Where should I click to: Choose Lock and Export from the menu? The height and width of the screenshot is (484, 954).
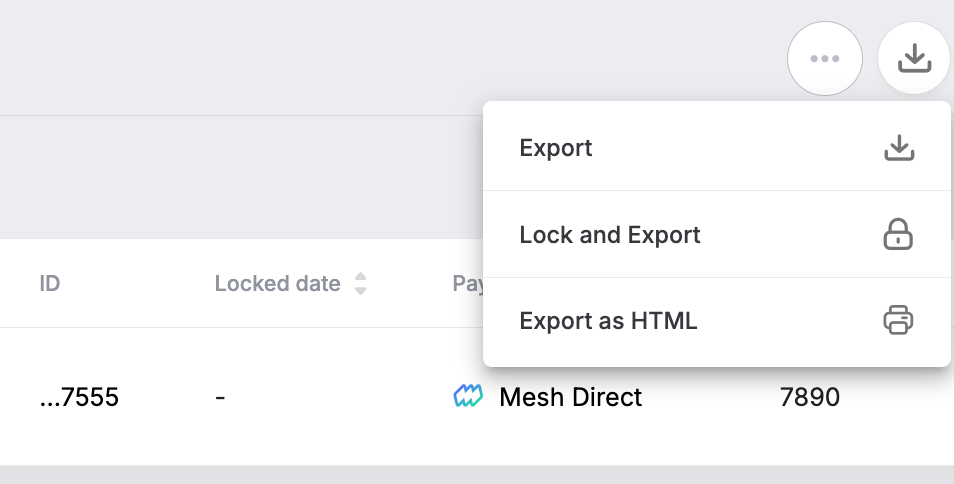click(x=610, y=235)
